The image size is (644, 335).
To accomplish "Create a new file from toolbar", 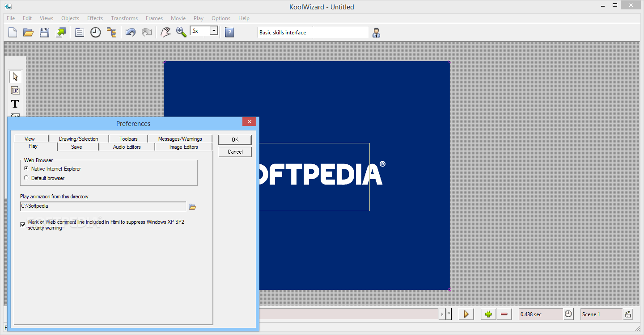I will coord(13,32).
